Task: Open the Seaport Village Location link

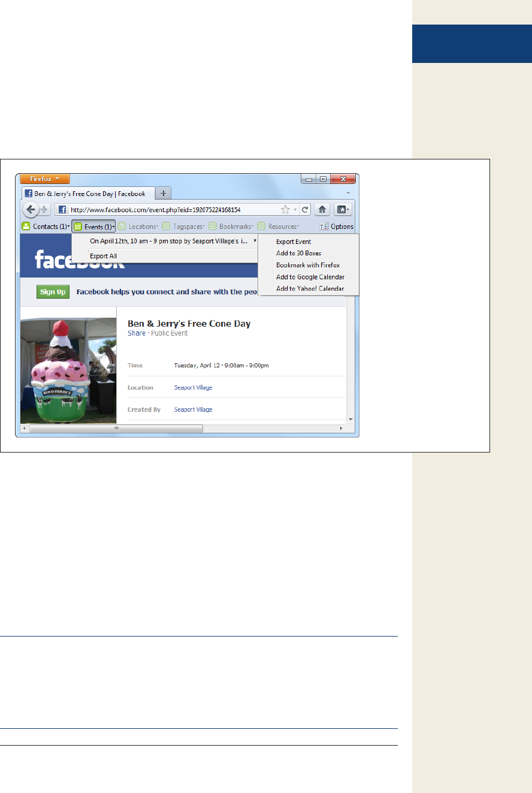Action: 193,388
